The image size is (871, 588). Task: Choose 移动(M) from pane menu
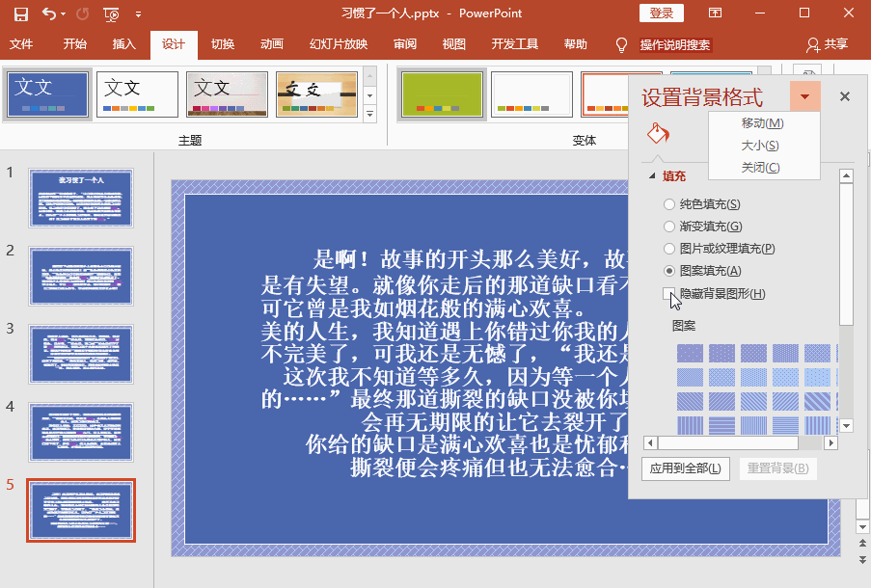click(762, 123)
